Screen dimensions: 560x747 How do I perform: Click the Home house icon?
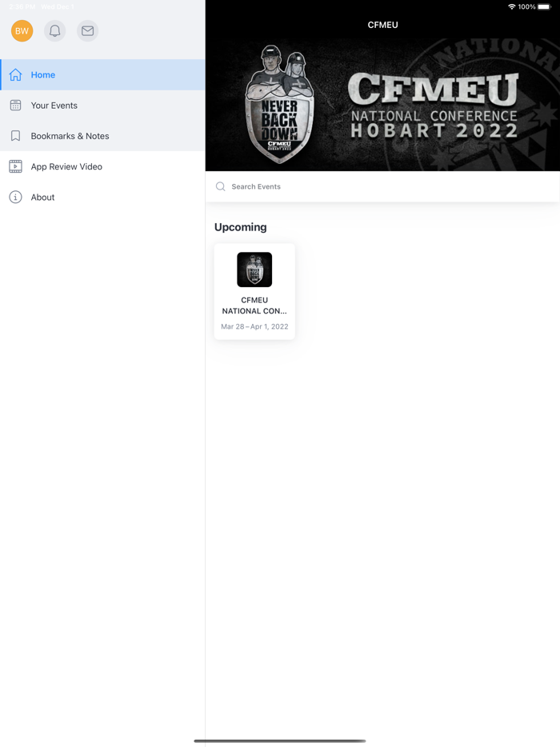[16, 75]
